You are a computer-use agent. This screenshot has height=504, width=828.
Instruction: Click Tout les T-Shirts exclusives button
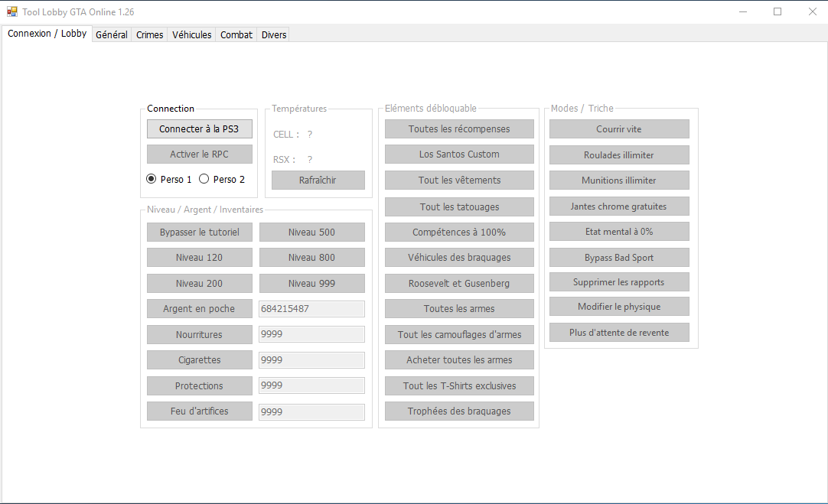459,385
